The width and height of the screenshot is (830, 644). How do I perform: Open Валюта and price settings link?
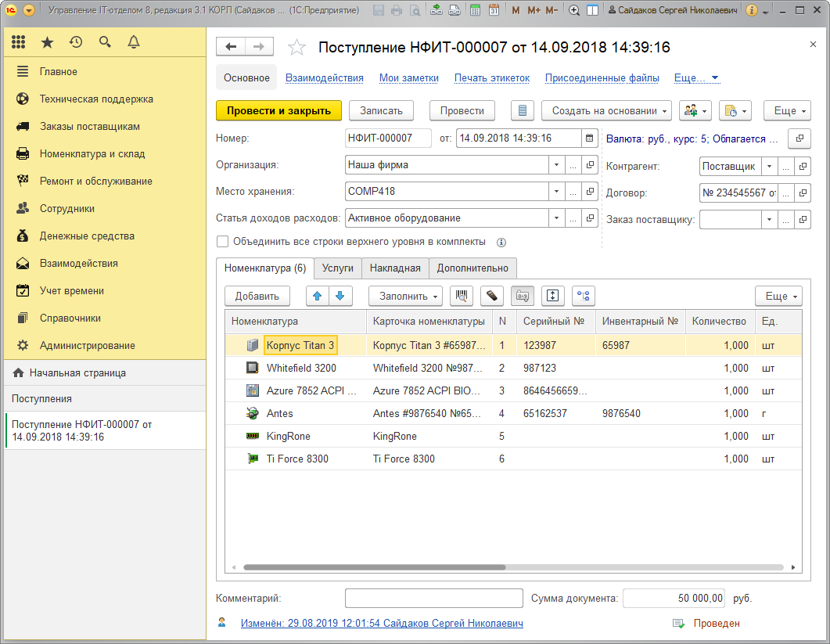[692, 139]
